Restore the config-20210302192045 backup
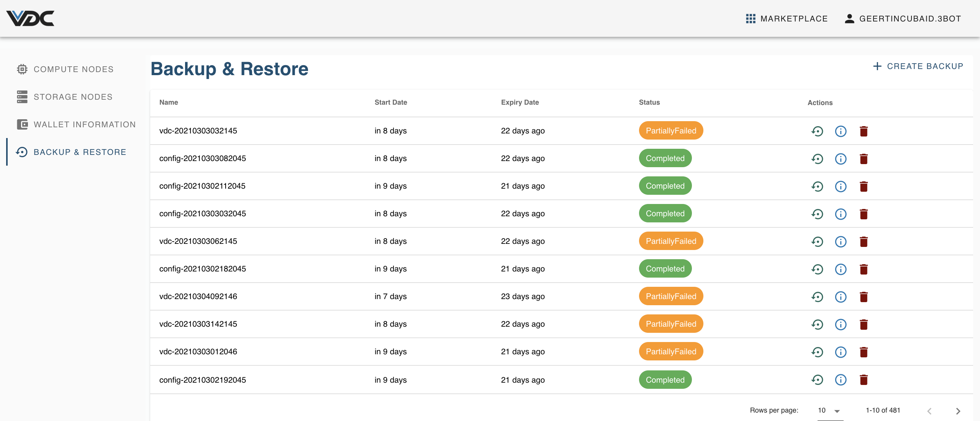The width and height of the screenshot is (980, 421). [x=817, y=380]
